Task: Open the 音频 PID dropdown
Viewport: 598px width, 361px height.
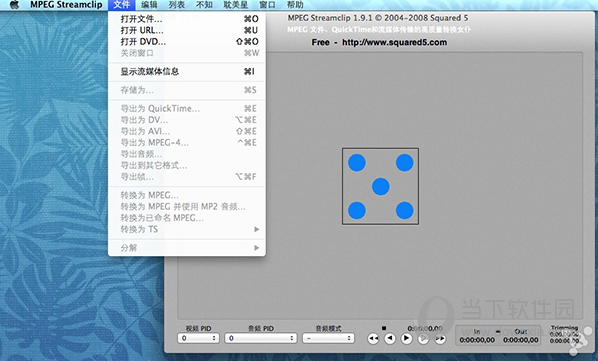Action: (261, 338)
